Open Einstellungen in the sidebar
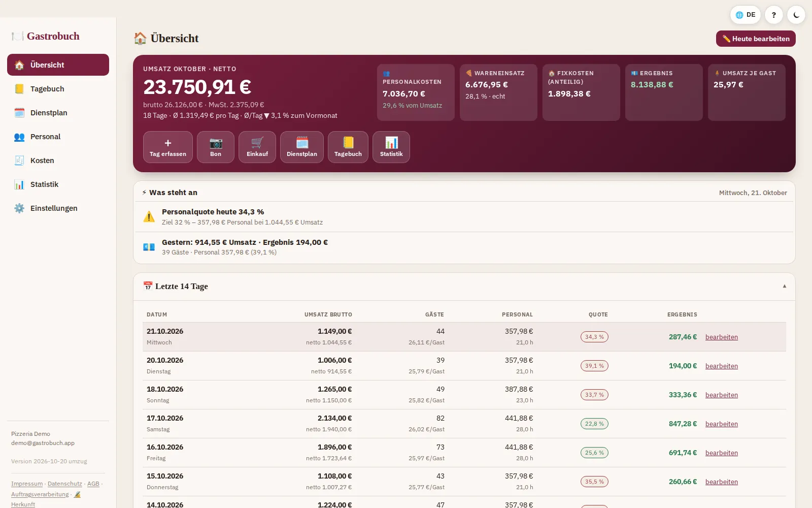 [58, 208]
